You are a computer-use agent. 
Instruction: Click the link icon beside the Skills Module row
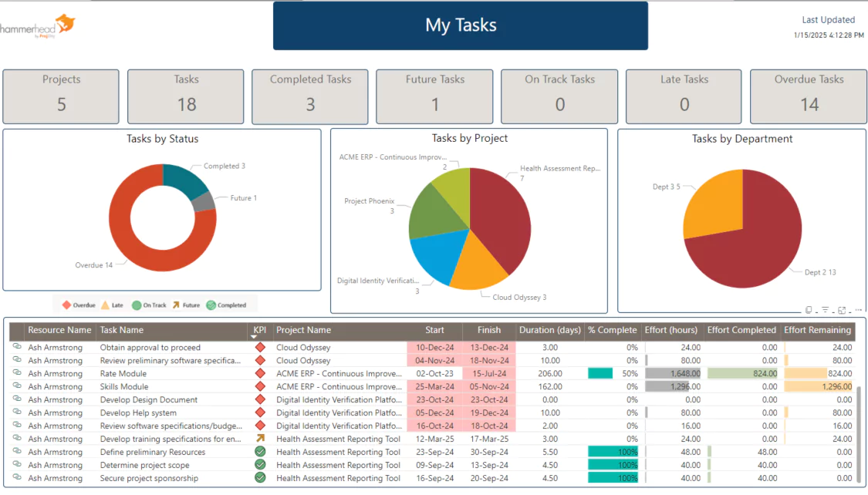click(x=15, y=386)
